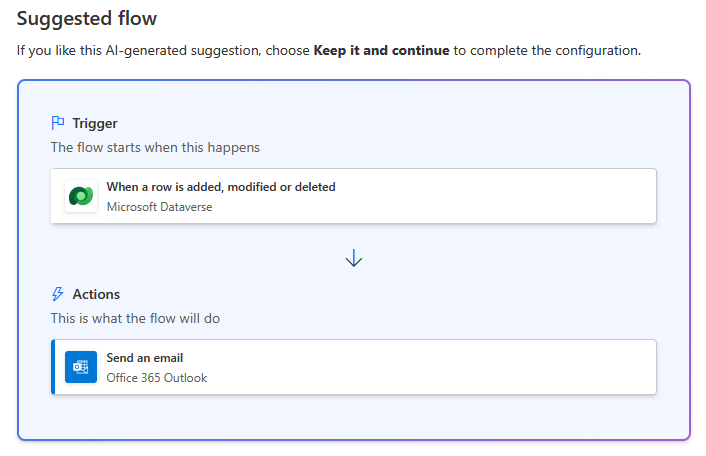Click the 'Office 365 Outlook' subtitle text
Viewport: 706px width, 456px height.
pos(156,377)
